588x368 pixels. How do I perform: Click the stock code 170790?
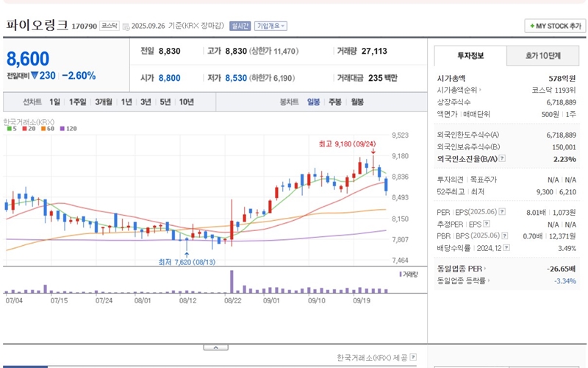(x=84, y=26)
